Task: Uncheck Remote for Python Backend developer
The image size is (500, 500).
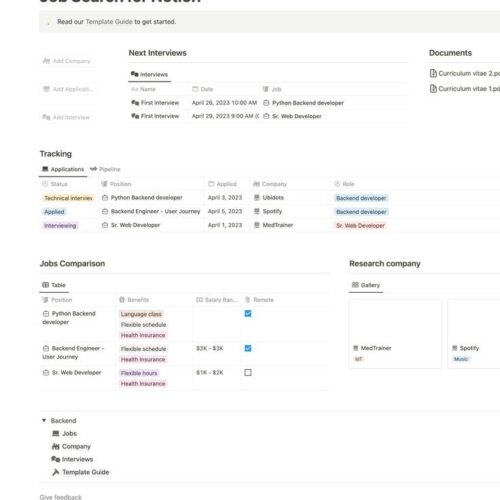Action: 248,314
